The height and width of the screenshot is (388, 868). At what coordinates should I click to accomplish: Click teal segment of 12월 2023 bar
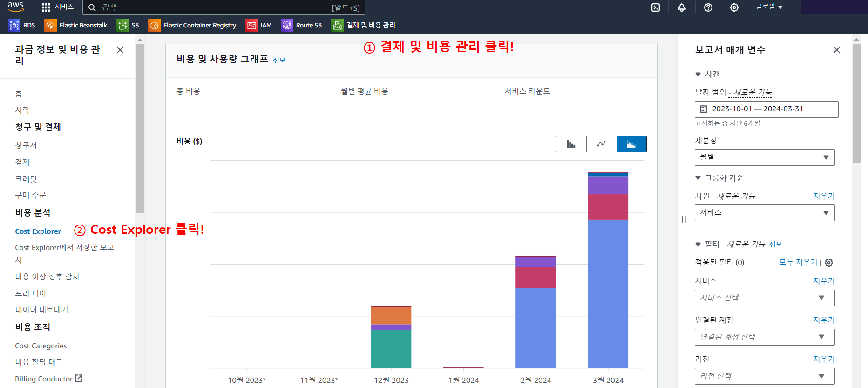[x=391, y=349]
